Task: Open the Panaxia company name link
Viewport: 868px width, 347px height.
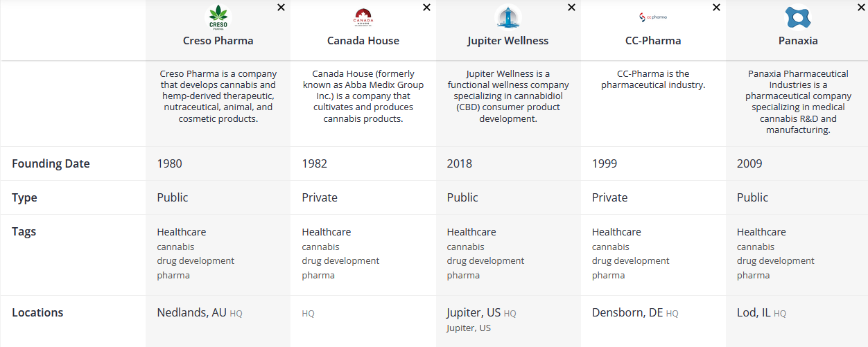Action: pyautogui.click(x=798, y=41)
